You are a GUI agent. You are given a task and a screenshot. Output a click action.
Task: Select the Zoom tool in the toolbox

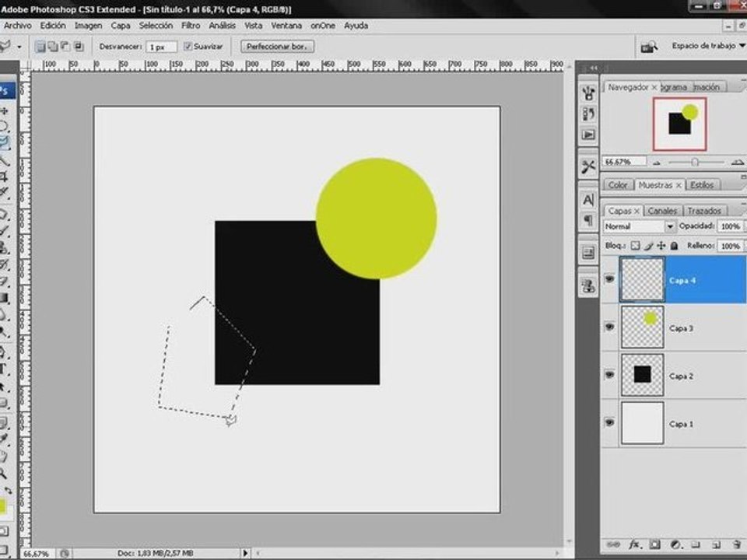[x=4, y=474]
